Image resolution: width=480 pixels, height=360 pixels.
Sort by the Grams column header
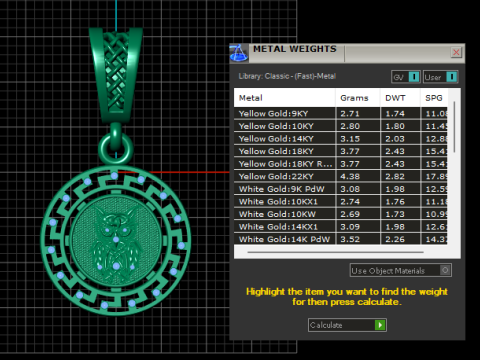click(x=358, y=98)
